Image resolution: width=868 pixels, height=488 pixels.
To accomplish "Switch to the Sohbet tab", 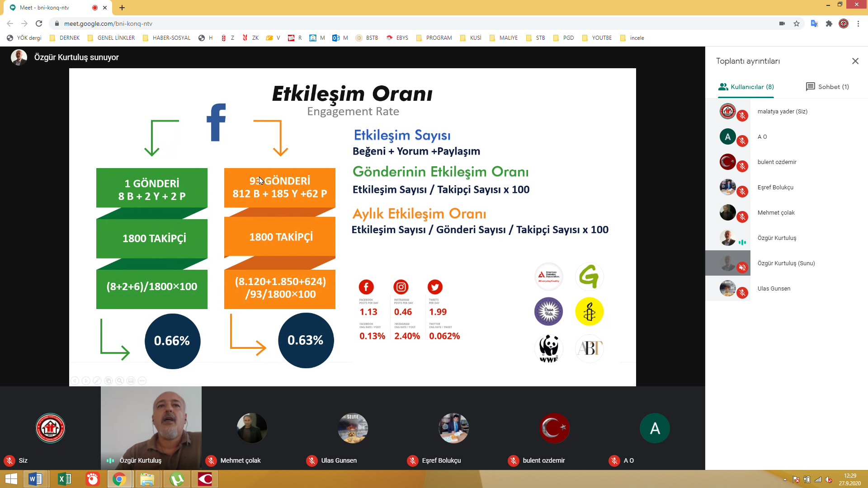I will (x=827, y=87).
